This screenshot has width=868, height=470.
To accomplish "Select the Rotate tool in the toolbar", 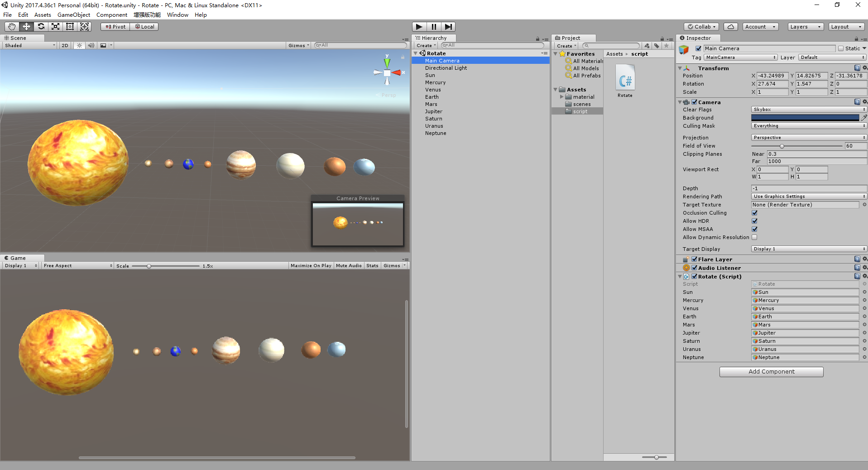I will click(41, 27).
